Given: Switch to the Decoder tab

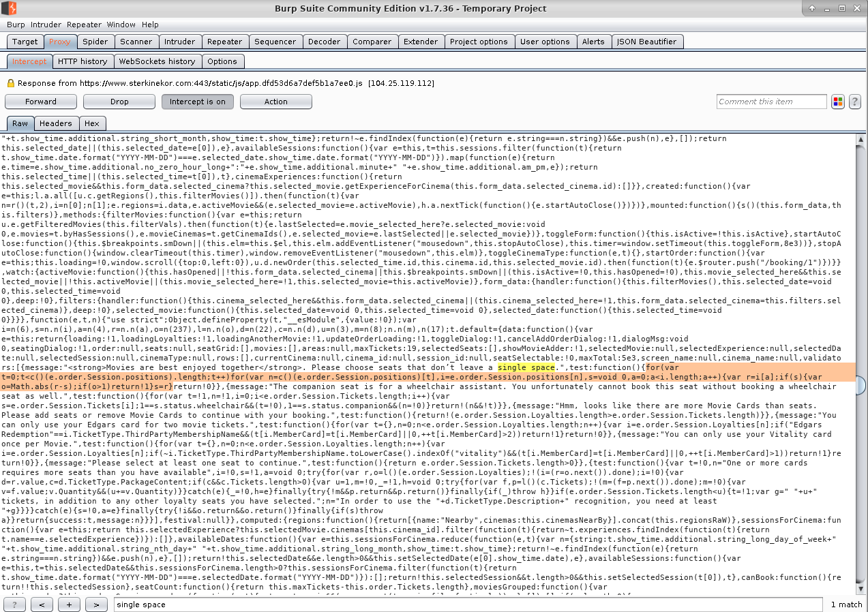Looking at the screenshot, I should [325, 42].
